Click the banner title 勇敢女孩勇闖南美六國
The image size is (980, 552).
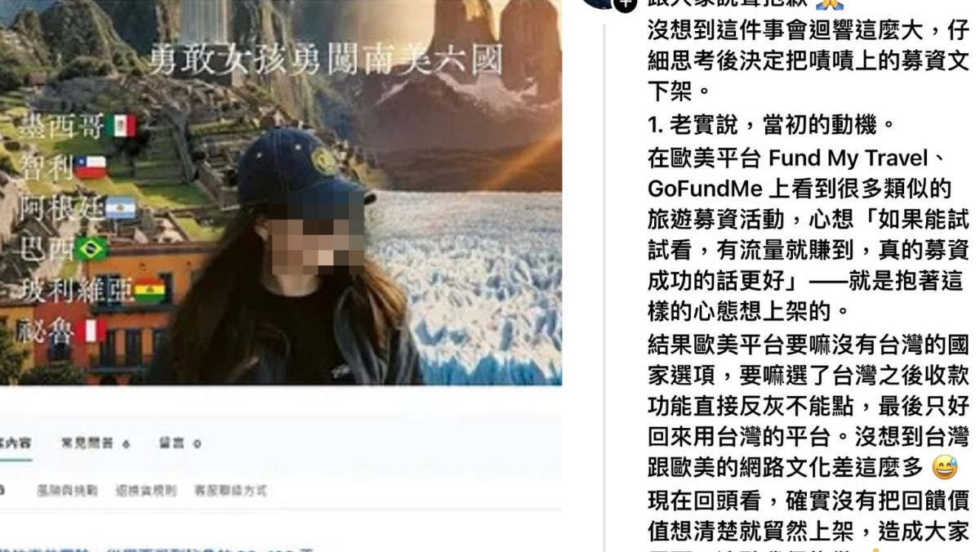click(x=325, y=60)
